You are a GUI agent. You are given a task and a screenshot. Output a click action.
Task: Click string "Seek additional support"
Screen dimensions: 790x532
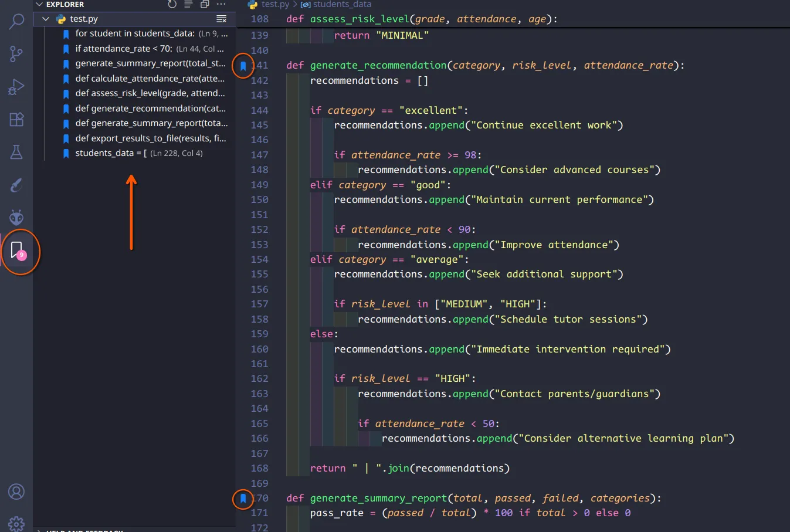click(x=544, y=275)
